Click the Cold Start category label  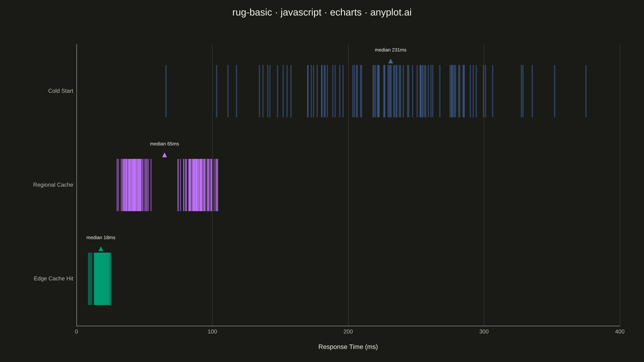pyautogui.click(x=61, y=91)
